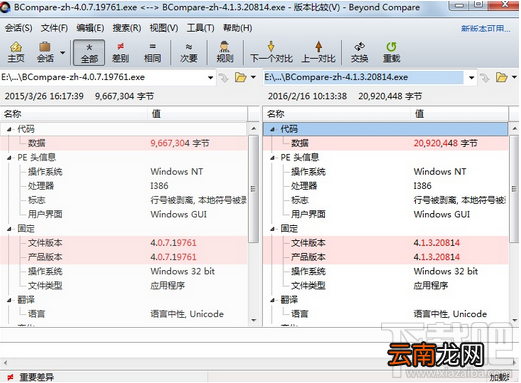Open right path history dropdown
Screen dimensions: 521x383
point(471,78)
